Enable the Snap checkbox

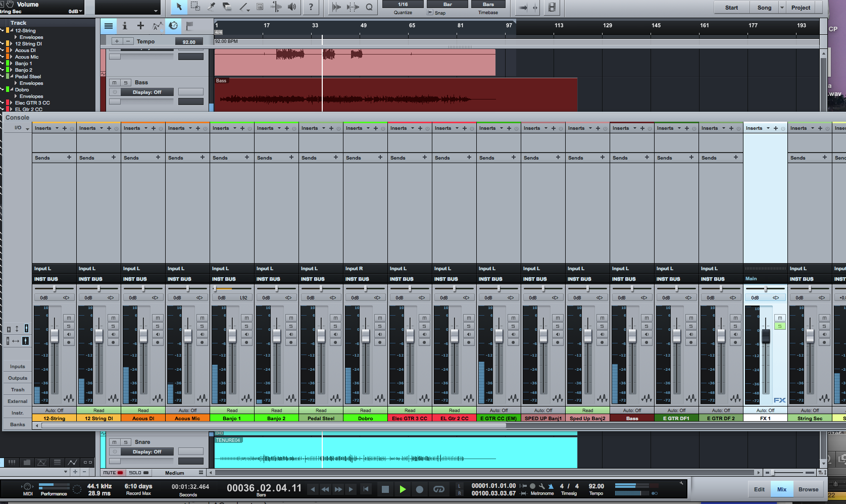[x=430, y=13]
